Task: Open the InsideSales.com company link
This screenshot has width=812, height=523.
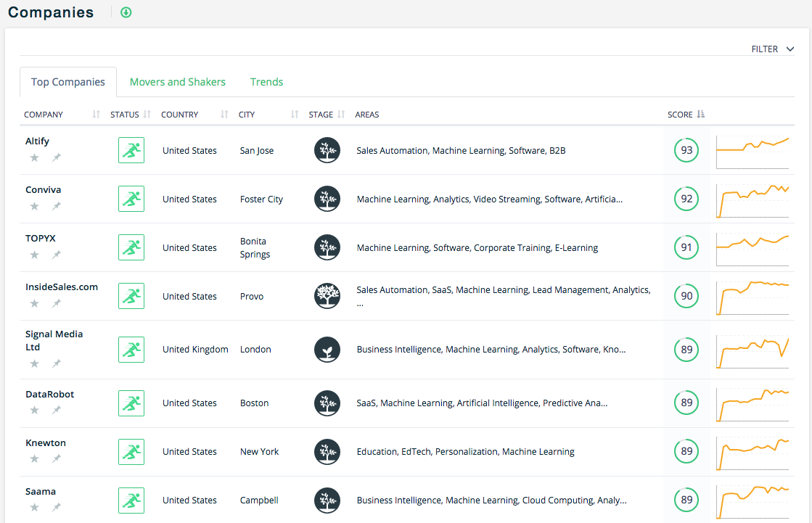Action: 62,287
